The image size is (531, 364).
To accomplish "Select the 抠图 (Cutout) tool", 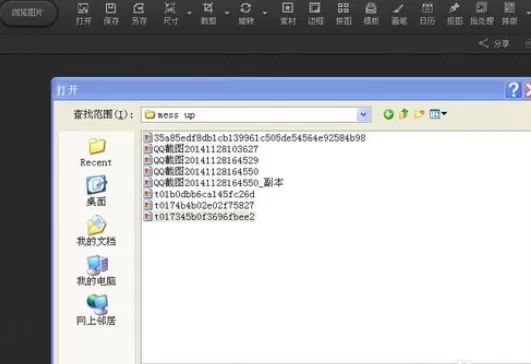I will point(454,14).
